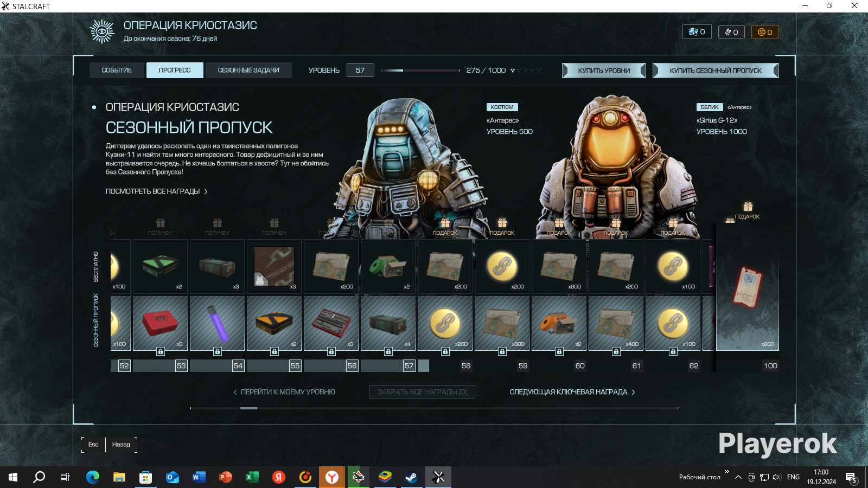Viewport: 868px width, 488px height.
Task: Click the red ticket reward at level 100
Action: (748, 287)
